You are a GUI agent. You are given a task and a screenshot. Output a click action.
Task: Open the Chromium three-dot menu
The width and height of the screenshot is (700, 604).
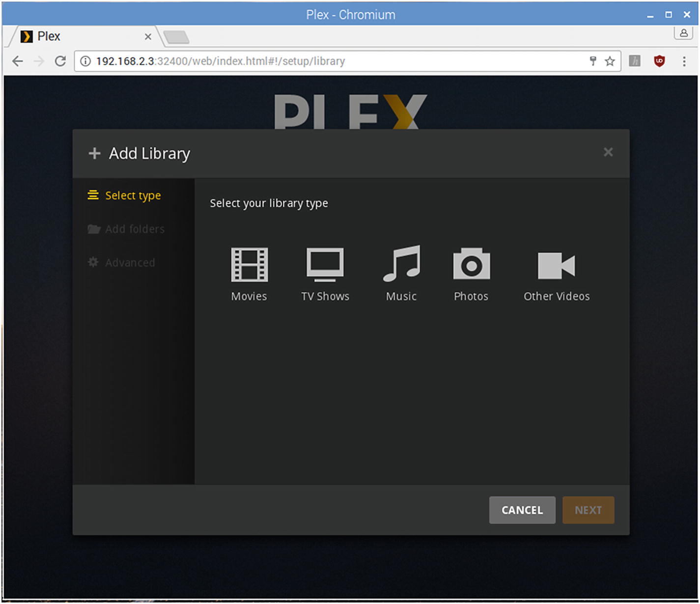[684, 61]
